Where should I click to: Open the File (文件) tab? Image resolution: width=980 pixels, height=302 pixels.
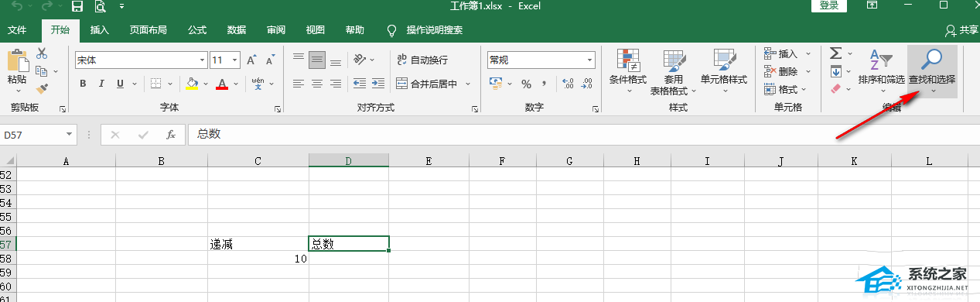click(x=17, y=30)
